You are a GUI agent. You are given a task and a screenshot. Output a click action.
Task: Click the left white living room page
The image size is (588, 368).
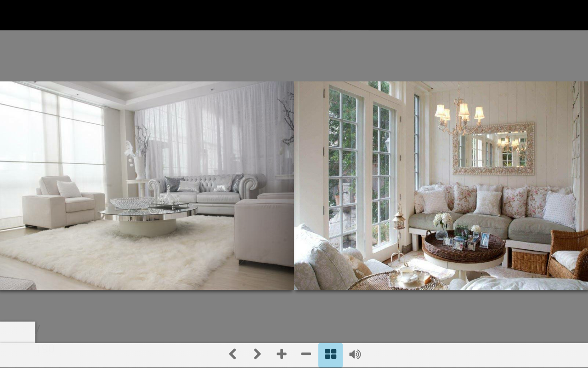(147, 184)
